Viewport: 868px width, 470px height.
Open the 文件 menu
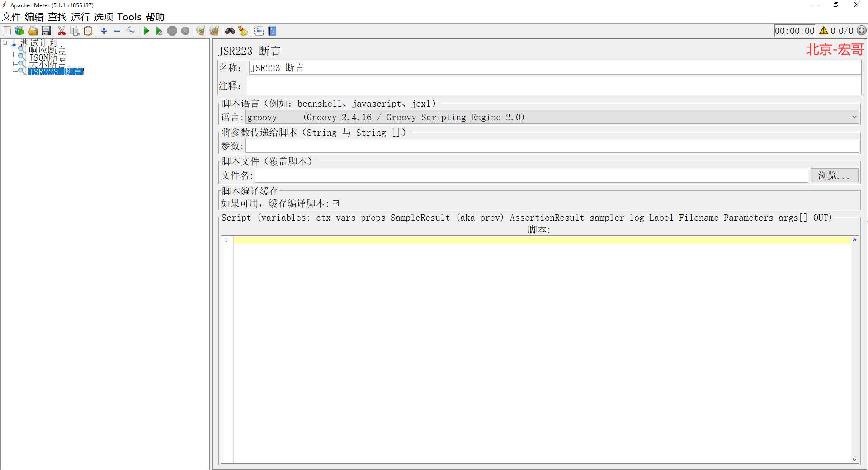click(11, 17)
